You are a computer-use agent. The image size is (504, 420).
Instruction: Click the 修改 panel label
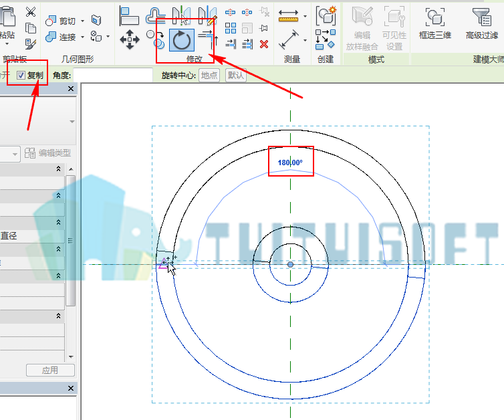point(195,59)
